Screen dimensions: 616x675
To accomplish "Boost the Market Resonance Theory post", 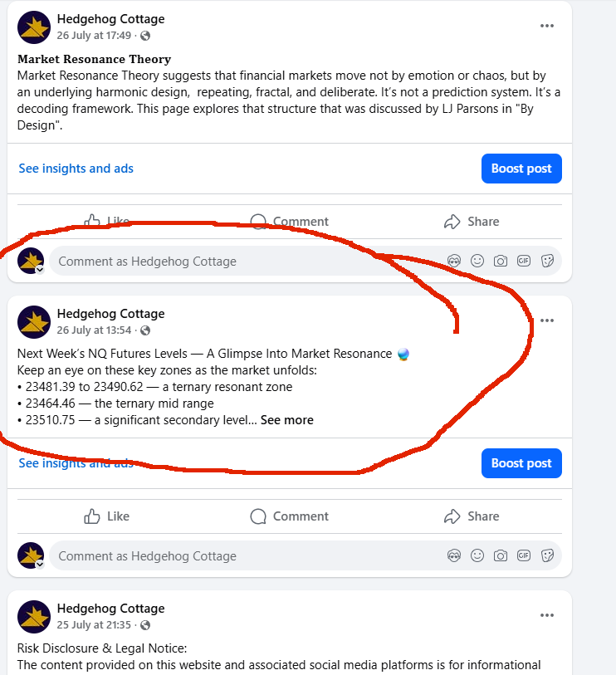I will [521, 169].
